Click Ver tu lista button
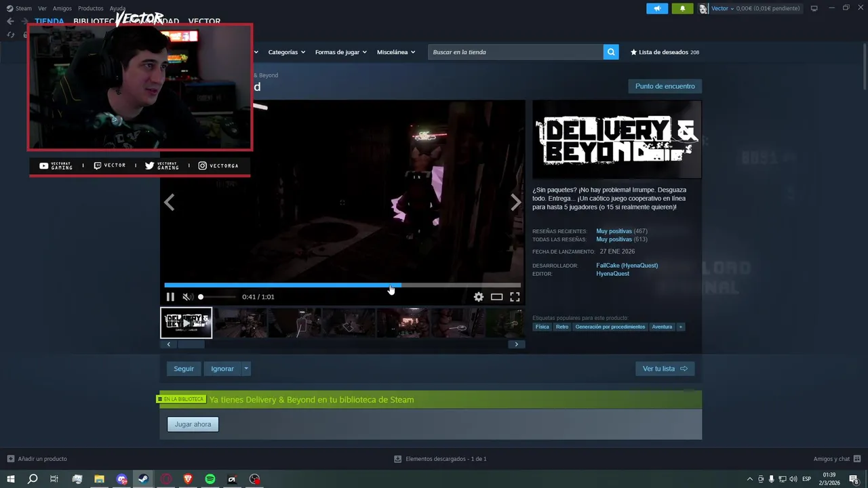The image size is (868, 488). (665, 369)
